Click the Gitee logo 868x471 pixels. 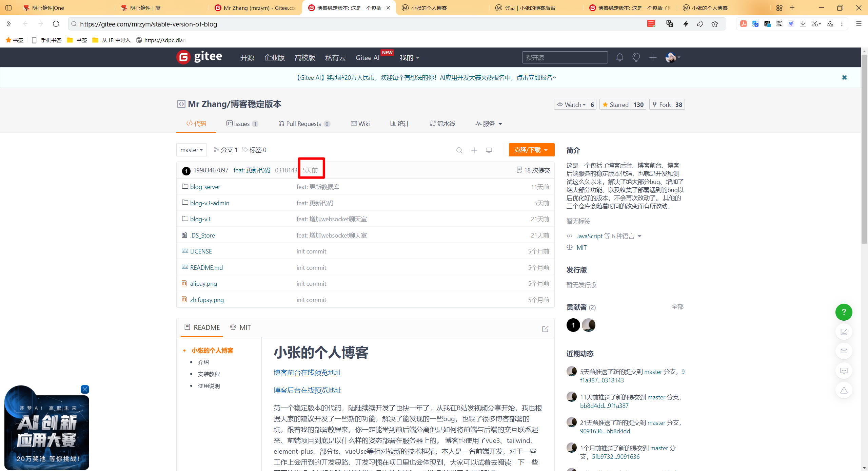[x=199, y=57]
